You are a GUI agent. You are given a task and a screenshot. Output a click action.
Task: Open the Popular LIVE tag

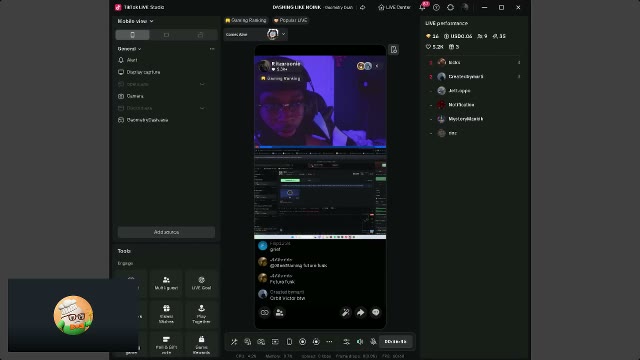pyautogui.click(x=291, y=20)
